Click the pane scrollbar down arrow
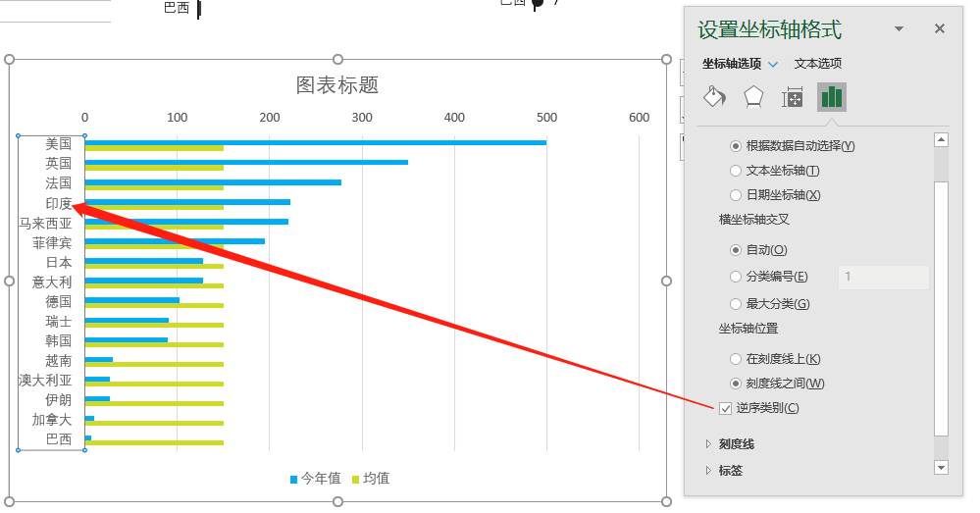This screenshot has width=980, height=513. [941, 467]
